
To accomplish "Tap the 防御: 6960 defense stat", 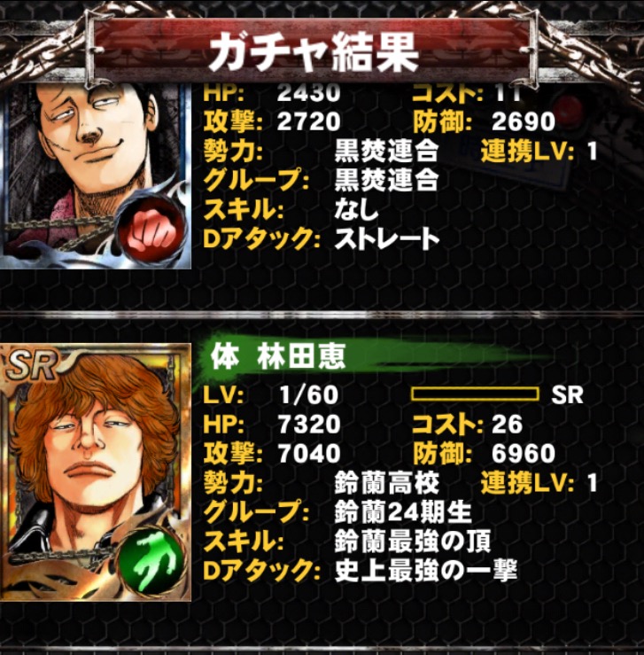I will pos(484,454).
